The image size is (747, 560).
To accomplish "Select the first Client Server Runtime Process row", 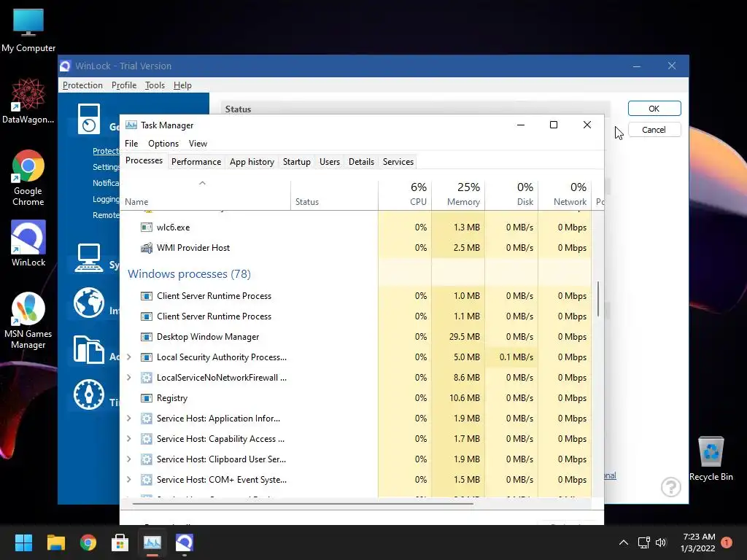I will point(356,296).
